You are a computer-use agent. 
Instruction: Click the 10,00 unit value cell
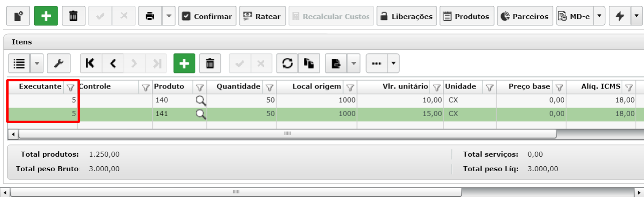(x=400, y=100)
